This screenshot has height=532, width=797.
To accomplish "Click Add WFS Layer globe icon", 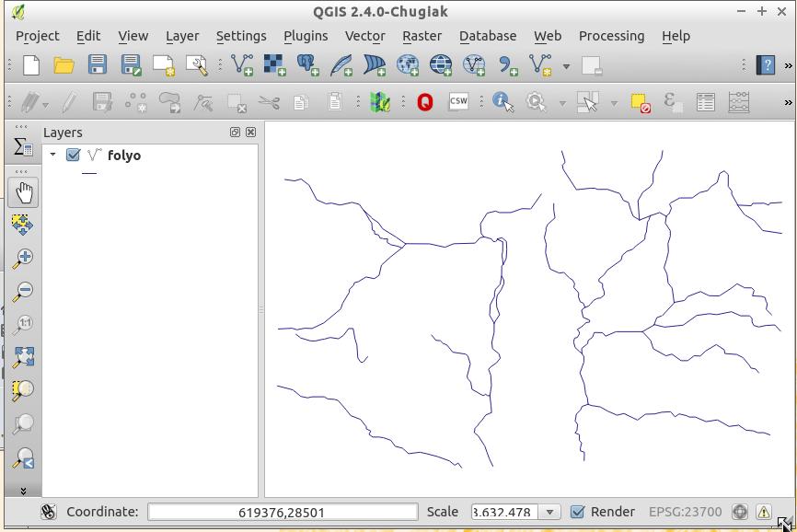I will pos(474,65).
